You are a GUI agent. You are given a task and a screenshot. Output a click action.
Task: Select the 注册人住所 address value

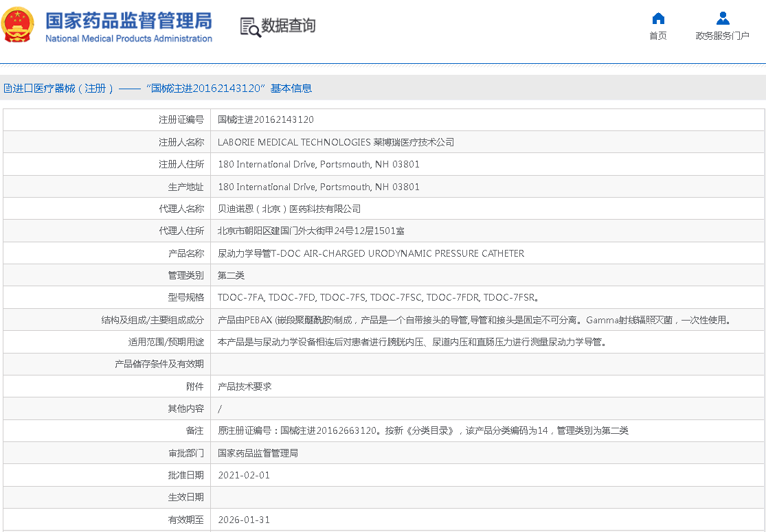coord(319,165)
